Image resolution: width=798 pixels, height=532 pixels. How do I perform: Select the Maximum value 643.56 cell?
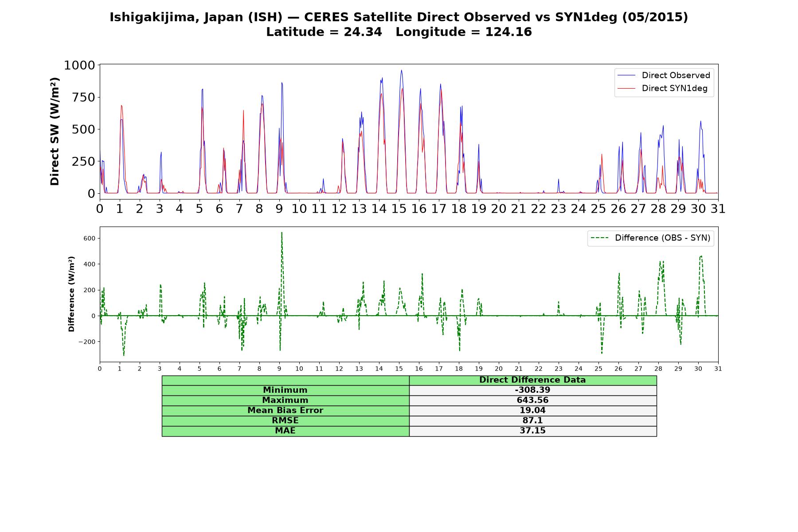(x=533, y=400)
